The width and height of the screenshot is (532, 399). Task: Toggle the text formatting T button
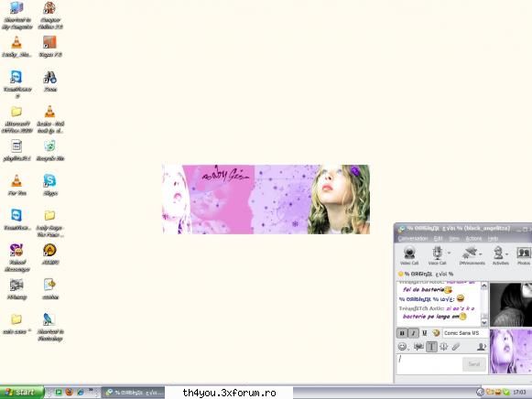[x=431, y=347]
